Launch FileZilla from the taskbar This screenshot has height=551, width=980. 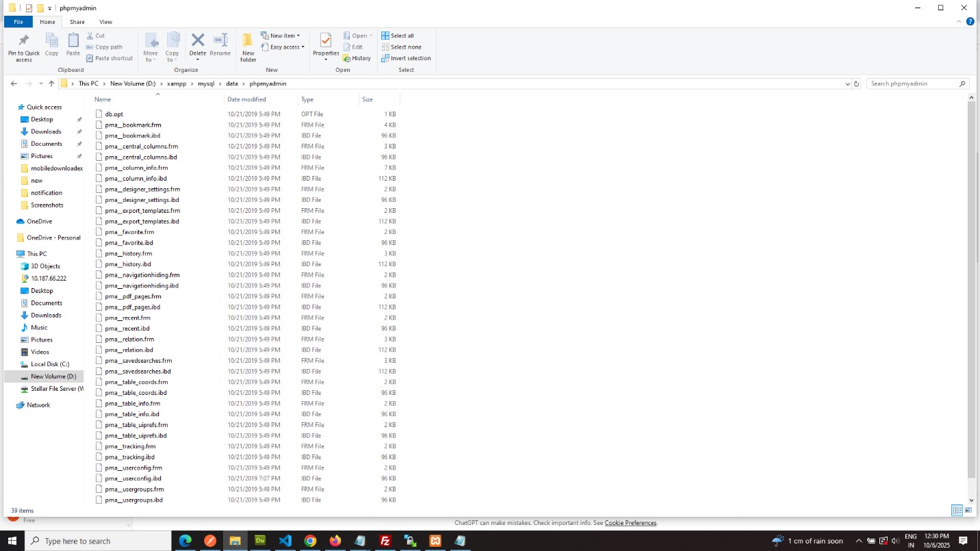coord(385,541)
